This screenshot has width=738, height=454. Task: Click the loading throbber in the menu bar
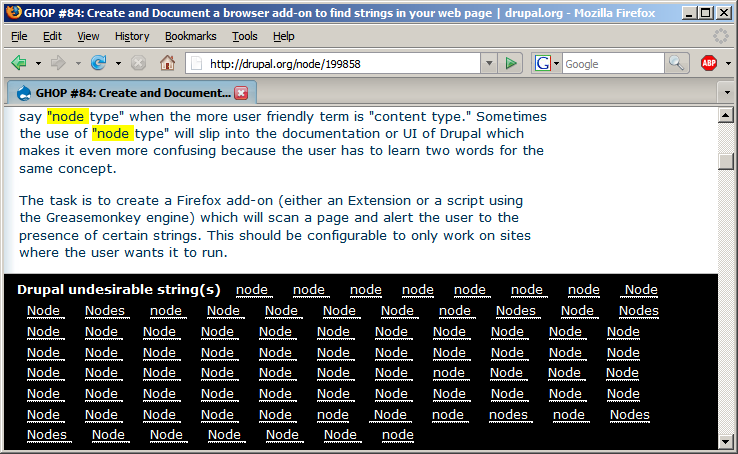pyautogui.click(x=721, y=36)
